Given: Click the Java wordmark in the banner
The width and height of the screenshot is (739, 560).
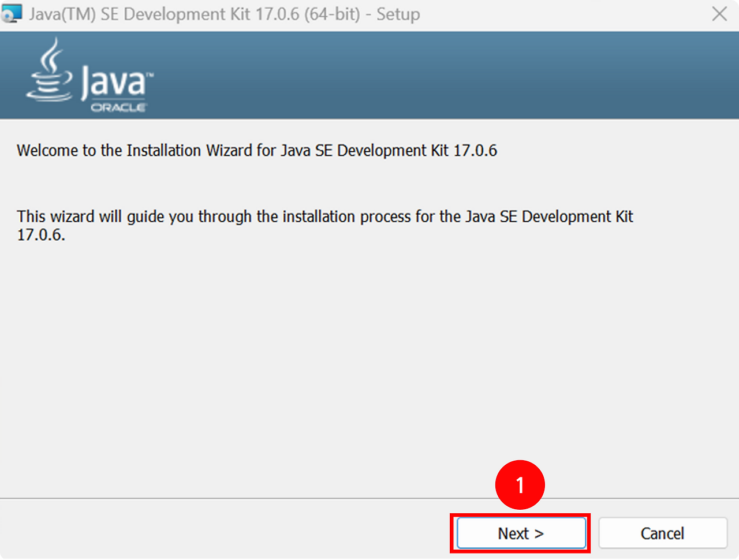Looking at the screenshot, I should [x=113, y=81].
